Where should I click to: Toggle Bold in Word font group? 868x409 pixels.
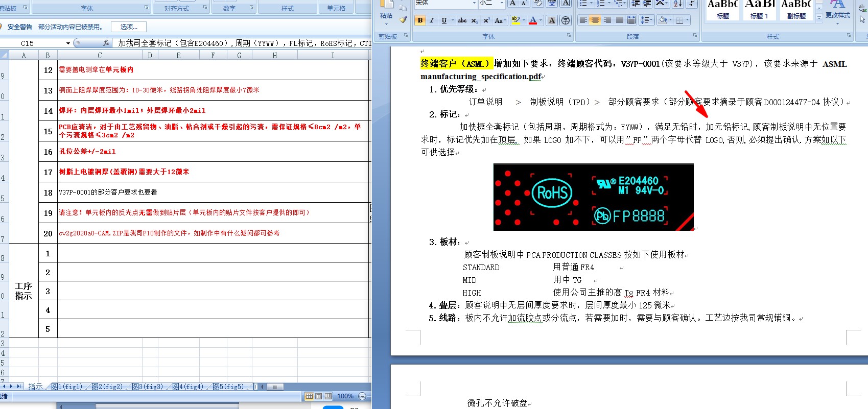click(x=420, y=20)
